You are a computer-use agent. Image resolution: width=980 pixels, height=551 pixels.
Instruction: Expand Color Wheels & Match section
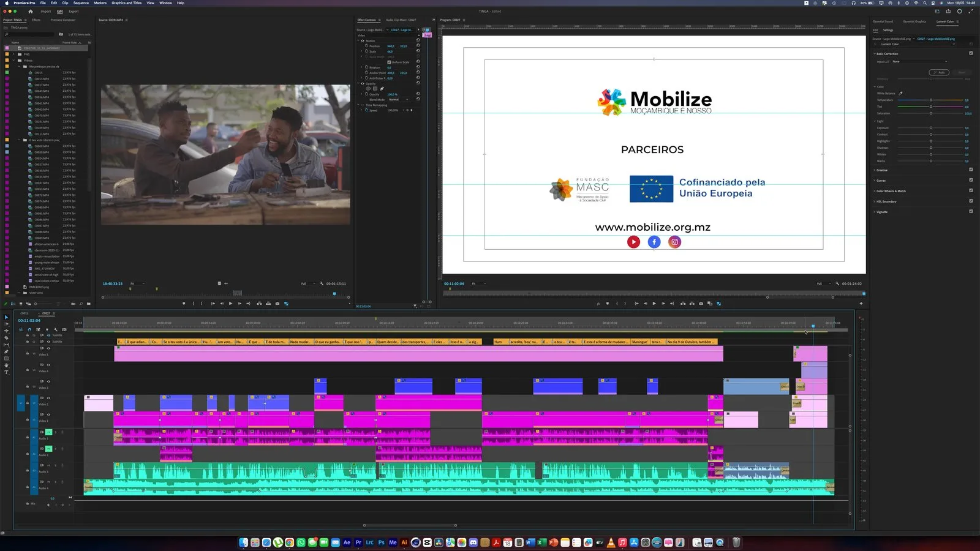[x=875, y=191]
